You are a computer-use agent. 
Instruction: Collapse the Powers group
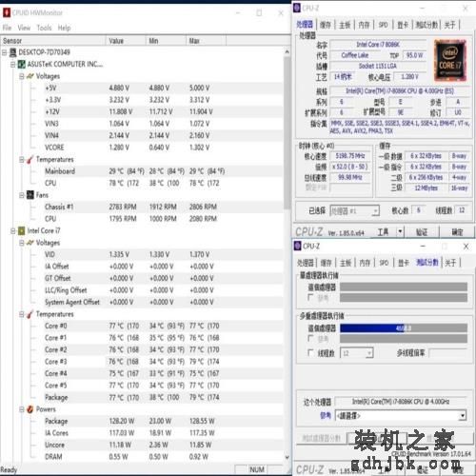[22, 409]
